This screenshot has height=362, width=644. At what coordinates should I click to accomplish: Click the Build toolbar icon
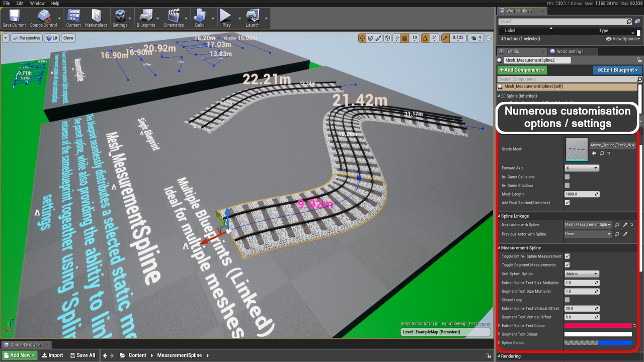pyautogui.click(x=200, y=18)
